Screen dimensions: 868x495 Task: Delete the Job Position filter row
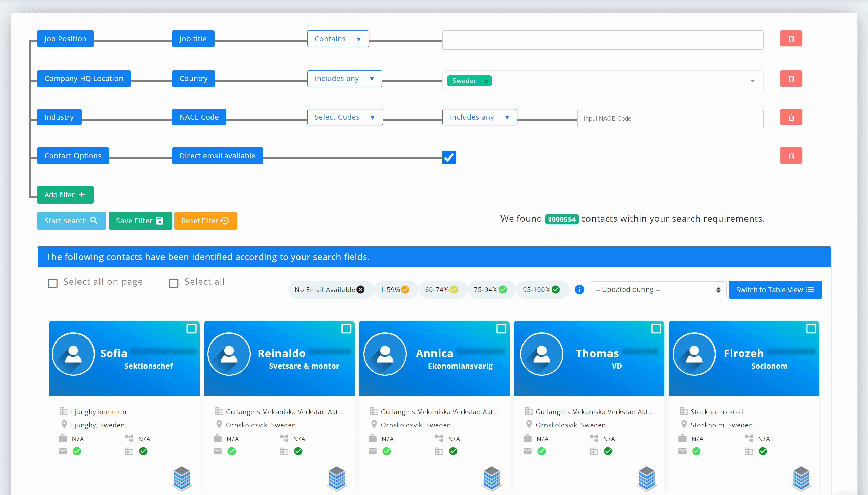(x=791, y=39)
